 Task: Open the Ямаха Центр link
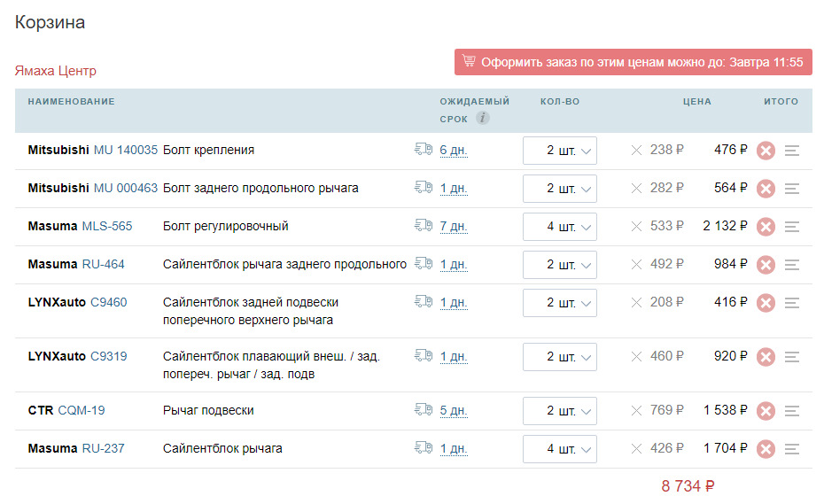[56, 71]
